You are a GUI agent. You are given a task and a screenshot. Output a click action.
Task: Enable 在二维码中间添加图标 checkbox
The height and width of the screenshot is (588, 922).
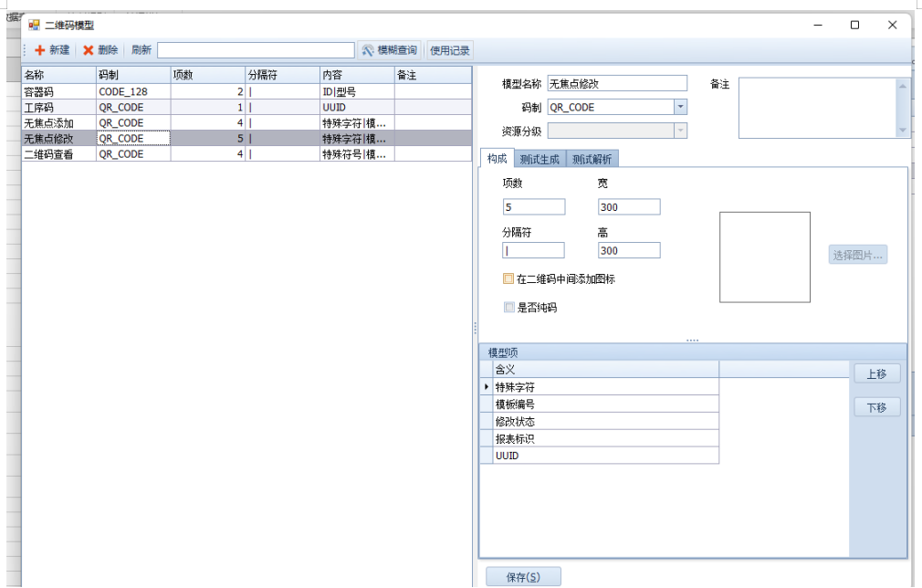click(x=508, y=279)
